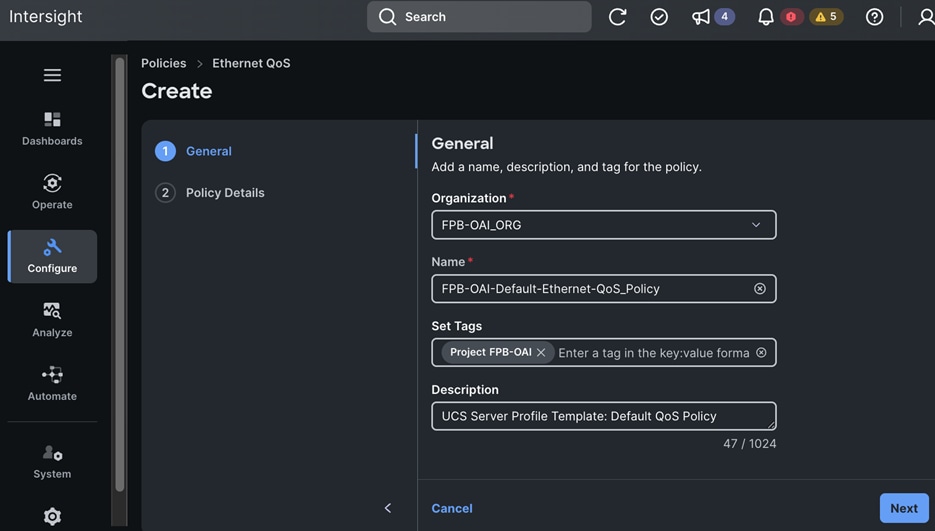The width and height of the screenshot is (935, 531).
Task: Clear all tags in Set Tags field
Action: click(x=761, y=353)
